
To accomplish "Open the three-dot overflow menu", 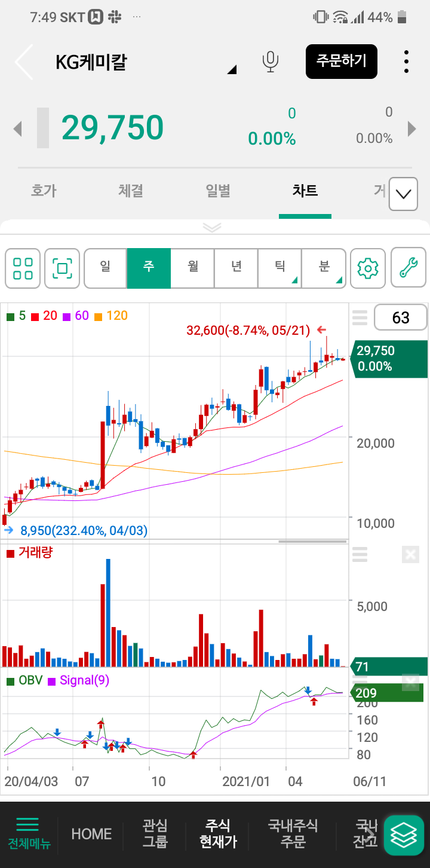I will [406, 62].
